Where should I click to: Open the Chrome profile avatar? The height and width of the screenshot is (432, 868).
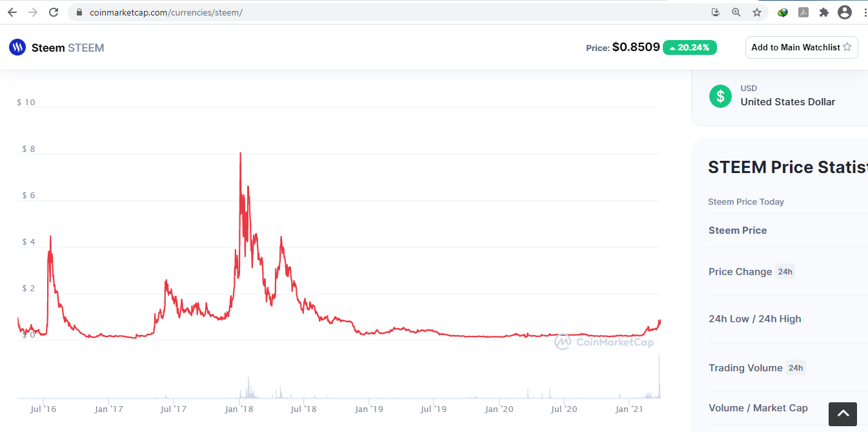(x=845, y=12)
